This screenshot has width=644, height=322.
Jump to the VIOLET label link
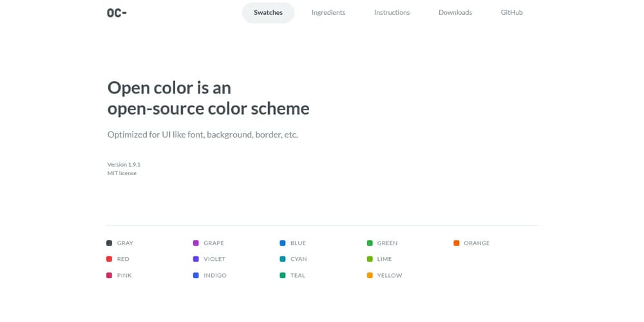214,259
